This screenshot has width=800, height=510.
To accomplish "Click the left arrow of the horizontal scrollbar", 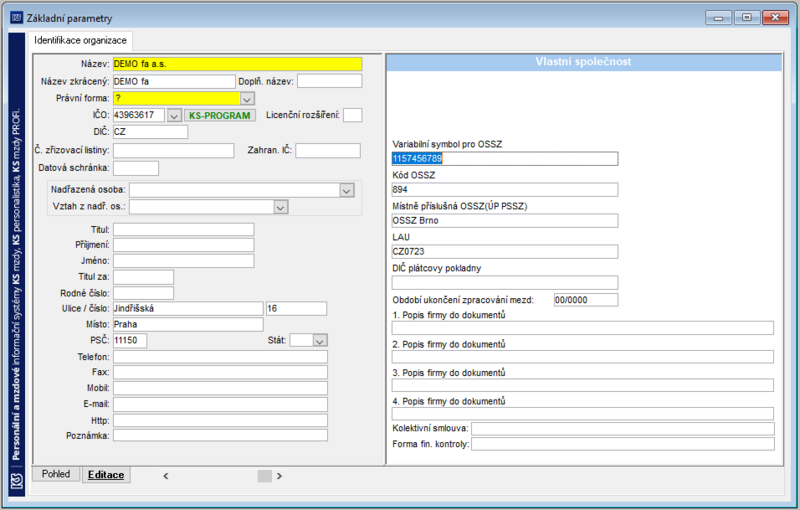I will [x=166, y=476].
